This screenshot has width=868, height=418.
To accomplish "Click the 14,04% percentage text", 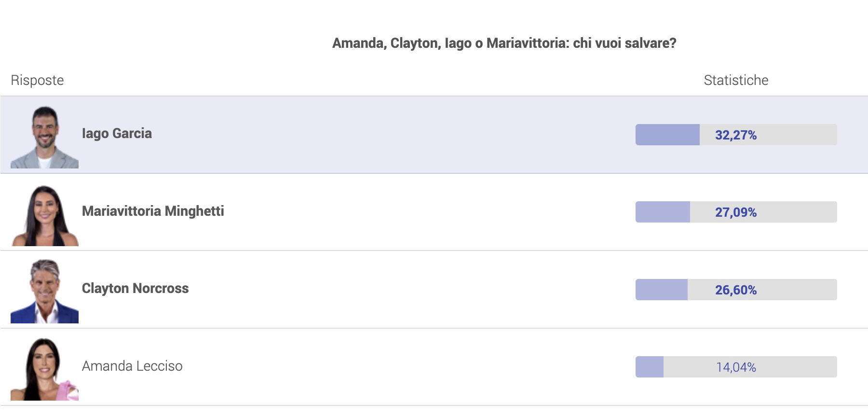I will (x=736, y=367).
